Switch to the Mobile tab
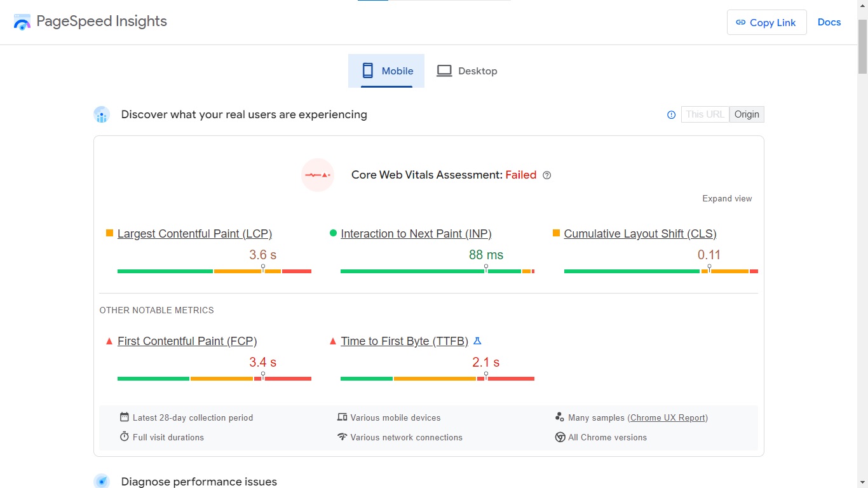Screen dimensions: 868x488 pos(386,71)
